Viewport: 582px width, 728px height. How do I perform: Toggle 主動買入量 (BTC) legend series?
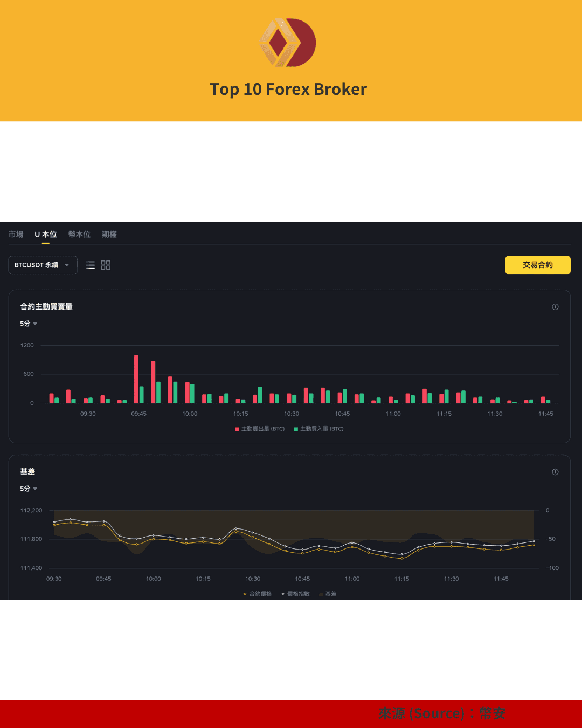click(x=318, y=429)
